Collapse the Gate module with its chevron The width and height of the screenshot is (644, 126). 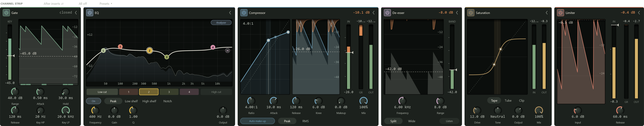pos(76,13)
